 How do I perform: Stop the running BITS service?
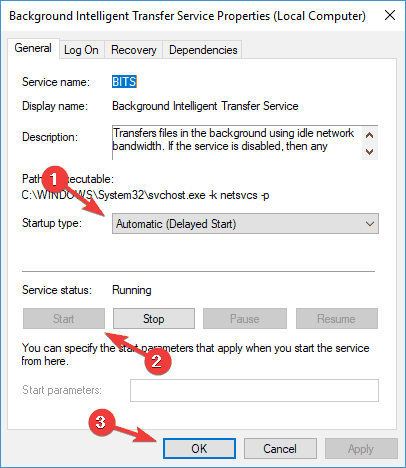pyautogui.click(x=154, y=319)
